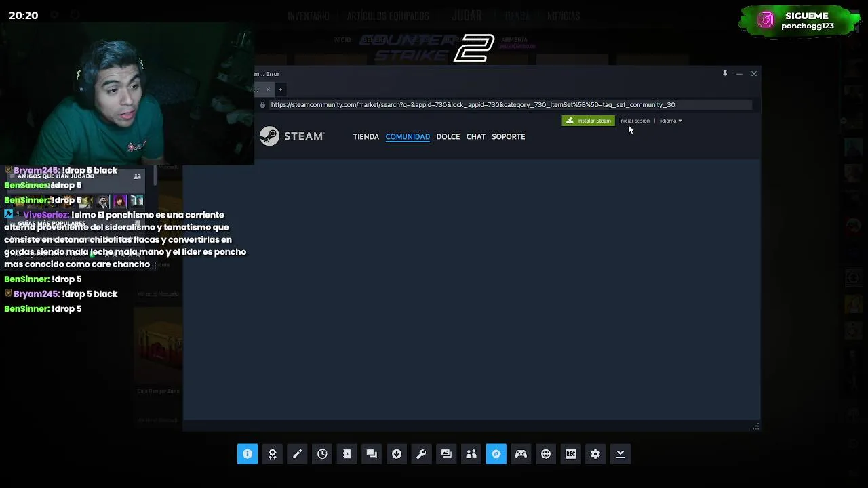The width and height of the screenshot is (868, 488).
Task: Open a new browser tab
Action: coord(280,89)
